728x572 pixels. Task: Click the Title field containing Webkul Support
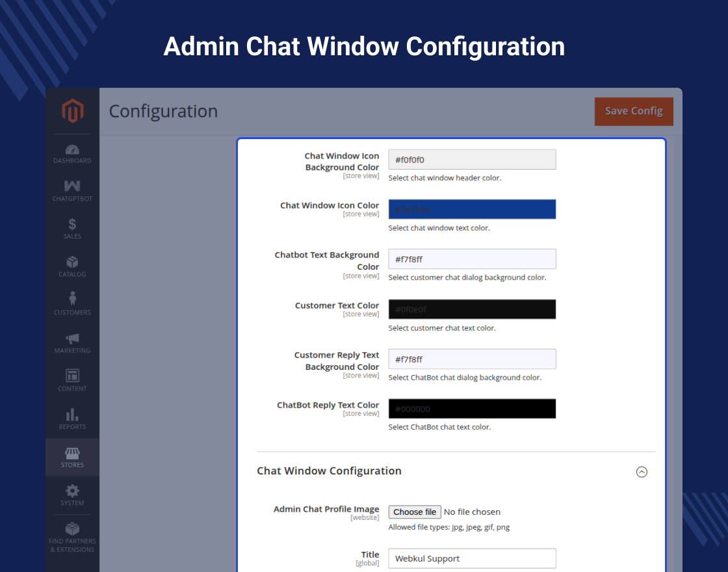[x=472, y=558]
